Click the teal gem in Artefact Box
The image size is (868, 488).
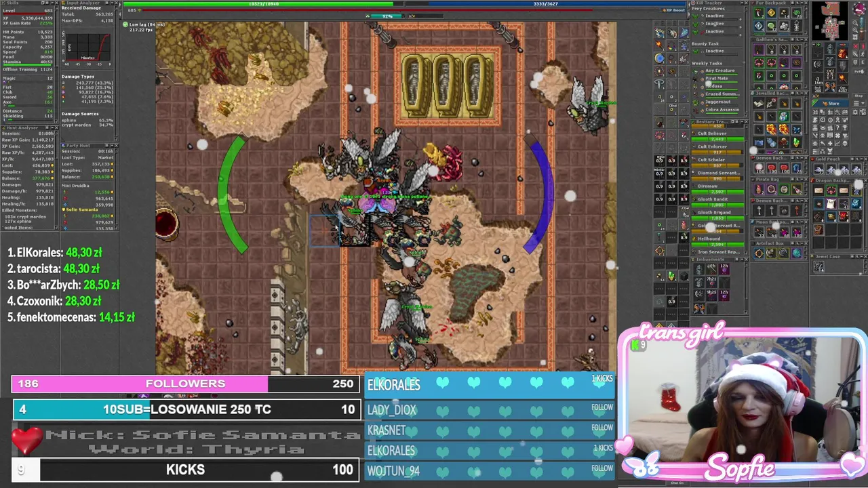pyautogui.click(x=797, y=253)
